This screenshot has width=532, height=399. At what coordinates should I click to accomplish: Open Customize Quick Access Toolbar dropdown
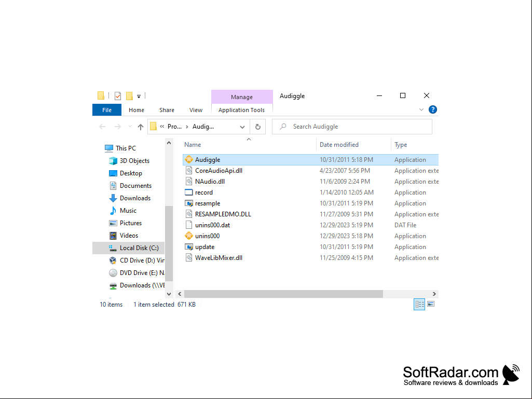(x=139, y=97)
